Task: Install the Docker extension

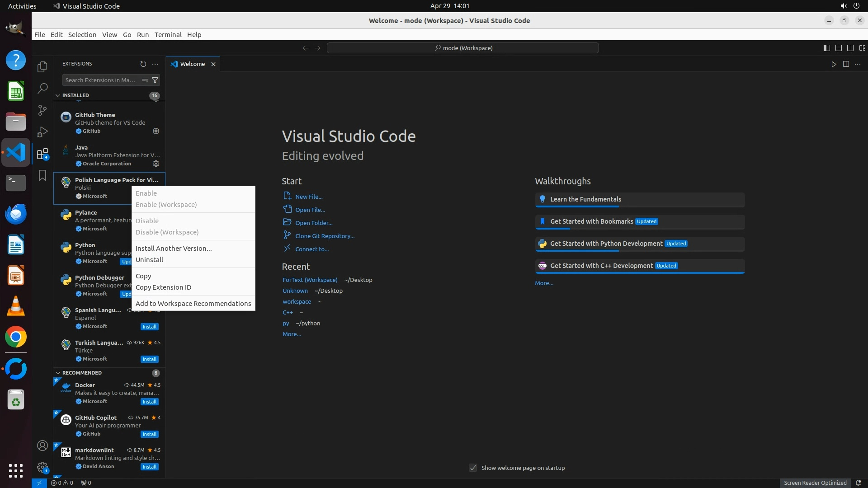Action: pyautogui.click(x=149, y=402)
